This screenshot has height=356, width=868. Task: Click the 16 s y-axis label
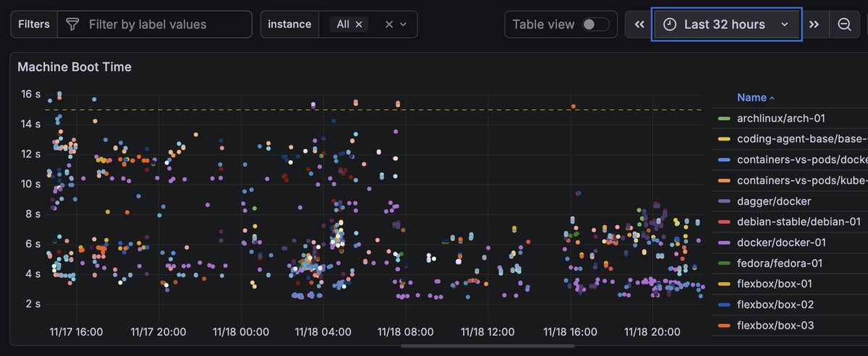point(31,94)
